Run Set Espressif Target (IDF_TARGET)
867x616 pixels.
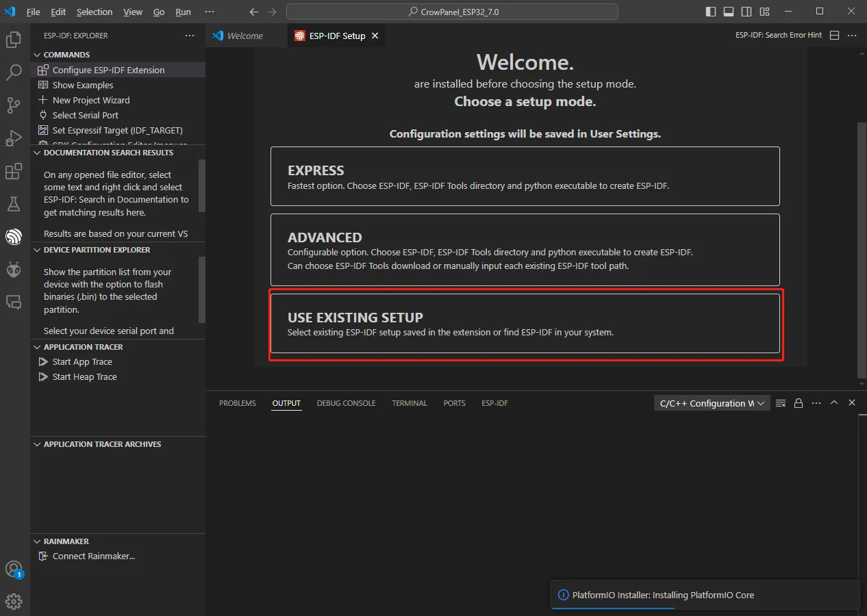click(118, 130)
